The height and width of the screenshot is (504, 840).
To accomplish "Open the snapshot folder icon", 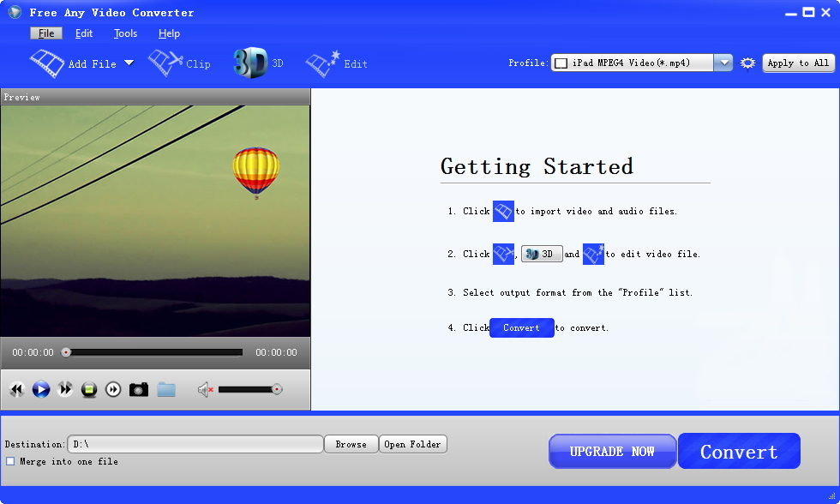I will 166,389.
